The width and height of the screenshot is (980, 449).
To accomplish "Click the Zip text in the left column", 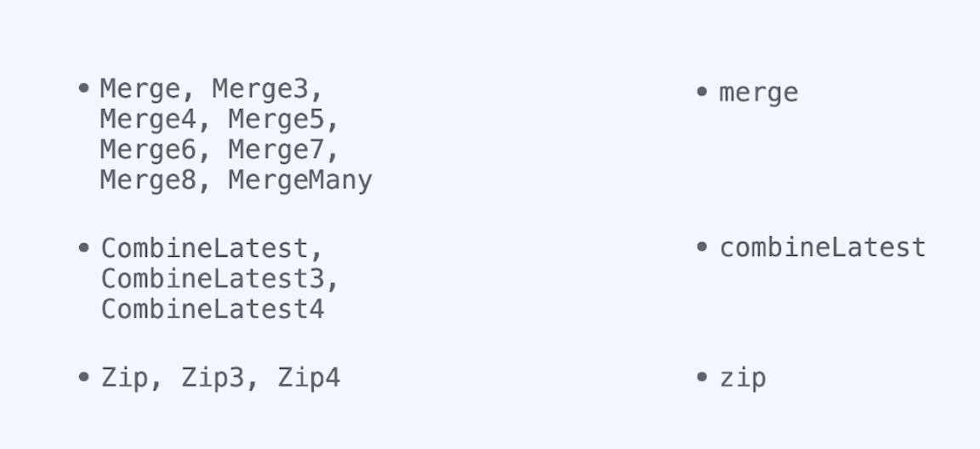I will coord(125,378).
